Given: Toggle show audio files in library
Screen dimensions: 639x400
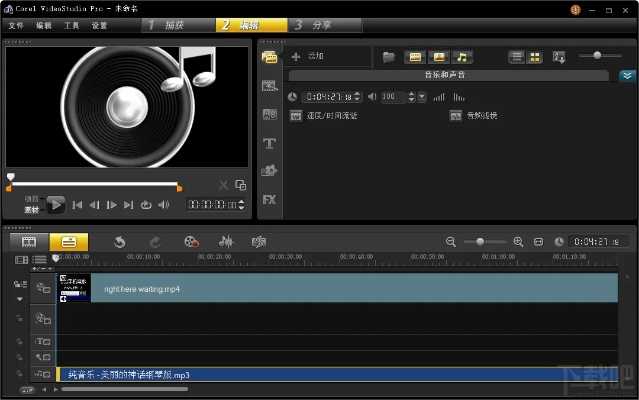Looking at the screenshot, I should (x=462, y=57).
